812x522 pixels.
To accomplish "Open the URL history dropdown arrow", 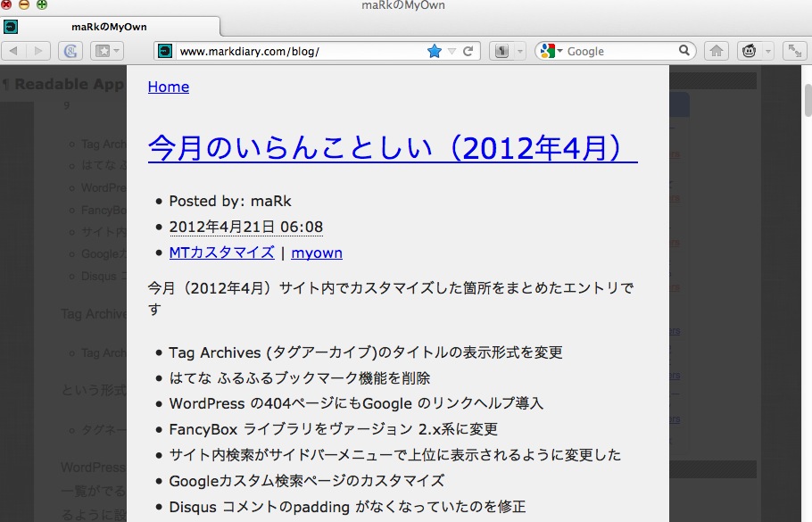I will pyautogui.click(x=452, y=51).
